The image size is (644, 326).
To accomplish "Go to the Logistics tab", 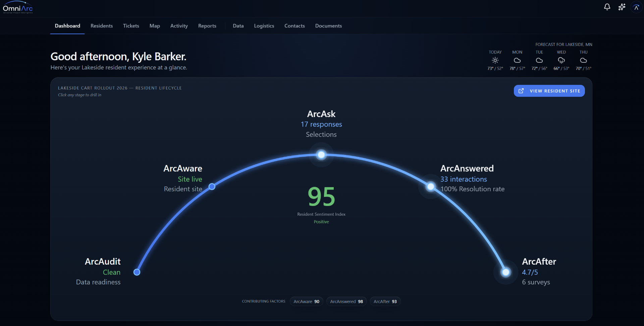I will (264, 26).
